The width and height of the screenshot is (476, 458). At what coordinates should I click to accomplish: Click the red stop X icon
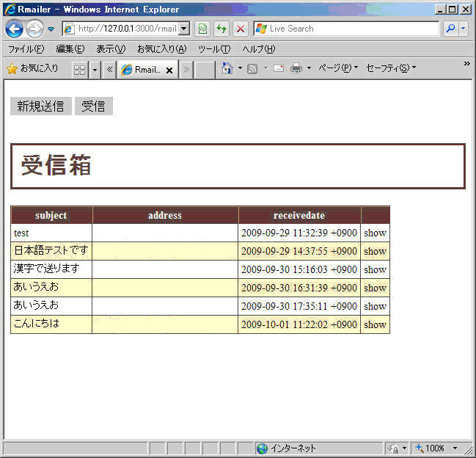coord(241,29)
